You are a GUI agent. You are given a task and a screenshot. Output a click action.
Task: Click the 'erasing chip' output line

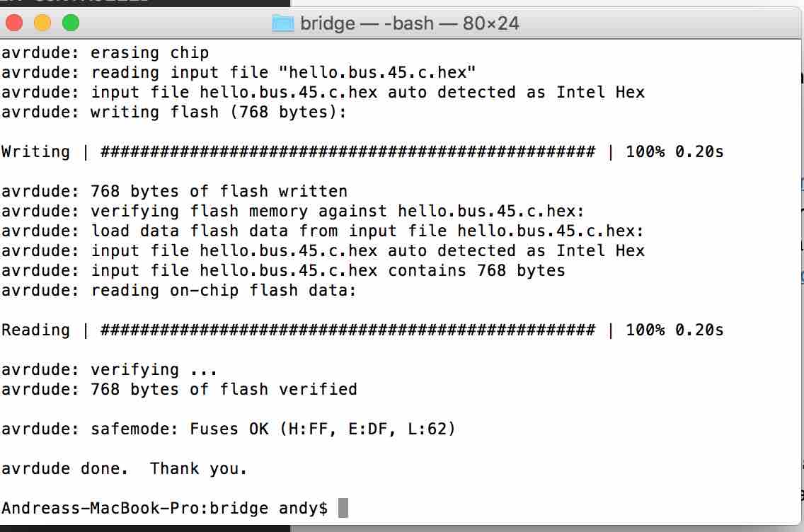(x=150, y=53)
